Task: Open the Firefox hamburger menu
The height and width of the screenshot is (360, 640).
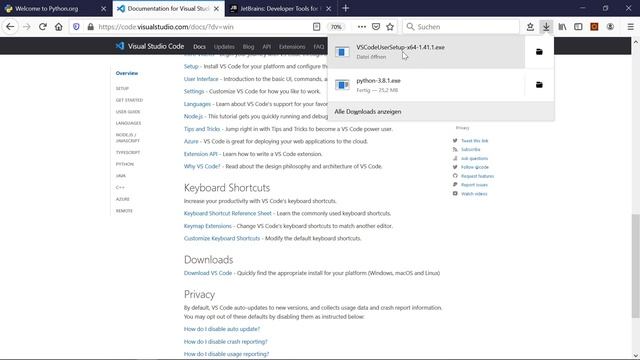Action: 631,27
